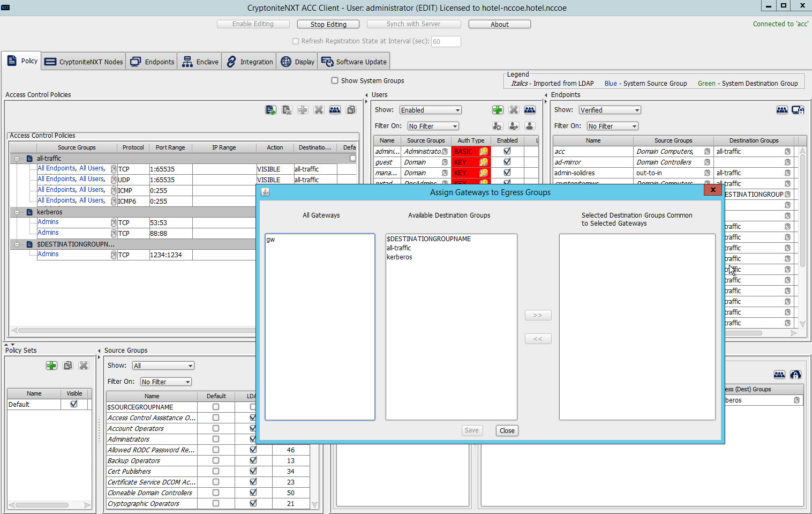Open Endpoints Filter On dropdown
The image size is (812, 514).
click(613, 126)
